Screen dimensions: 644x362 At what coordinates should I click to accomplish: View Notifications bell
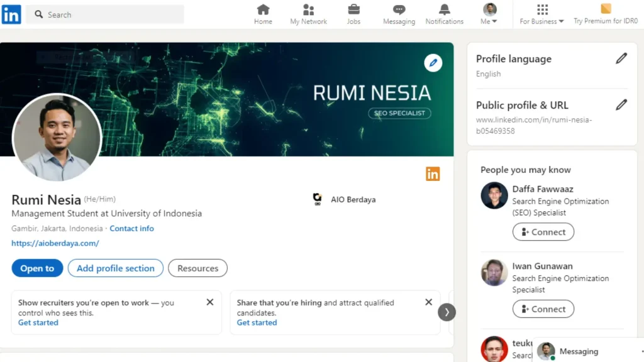[x=445, y=14]
